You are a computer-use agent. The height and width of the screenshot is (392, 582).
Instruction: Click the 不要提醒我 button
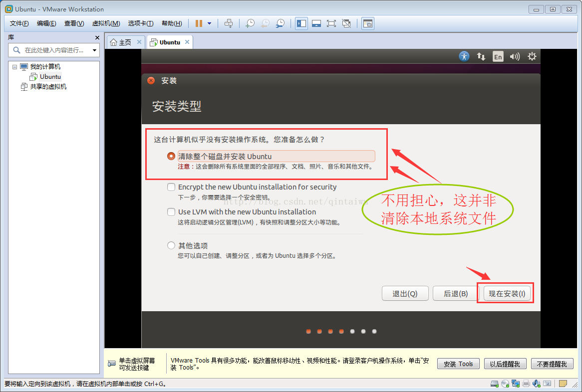[x=552, y=364]
